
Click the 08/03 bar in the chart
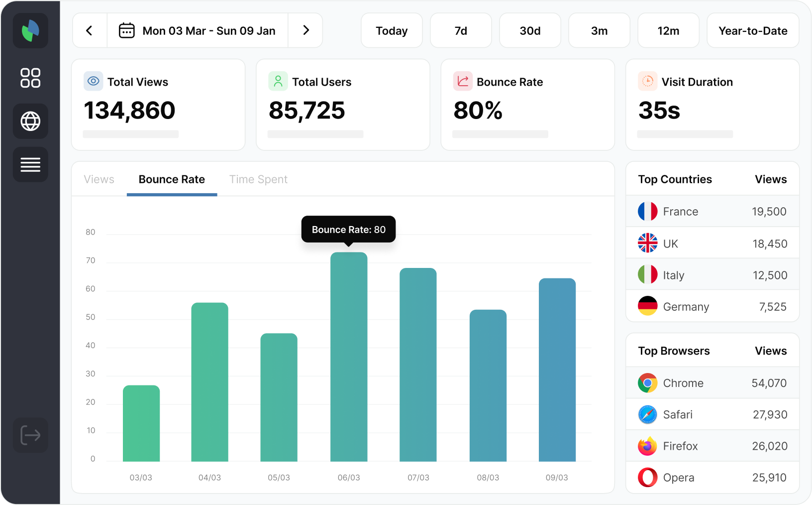[x=488, y=385]
